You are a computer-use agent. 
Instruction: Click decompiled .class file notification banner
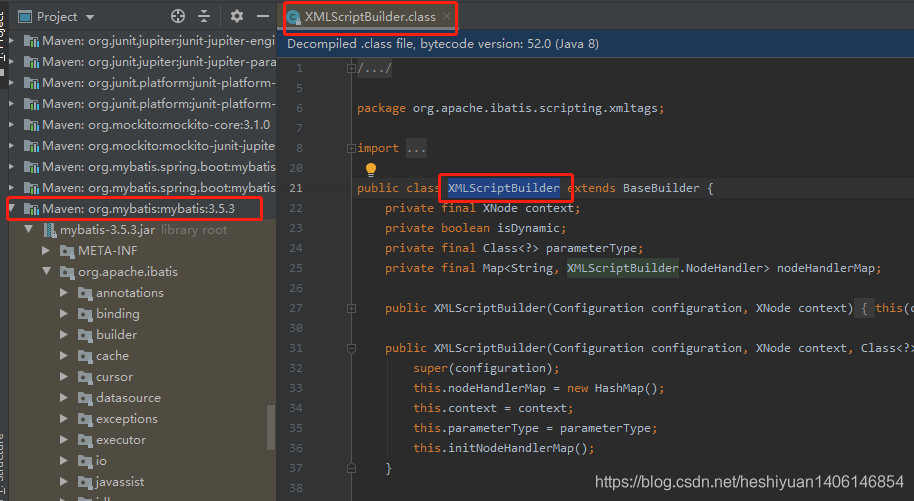point(595,44)
